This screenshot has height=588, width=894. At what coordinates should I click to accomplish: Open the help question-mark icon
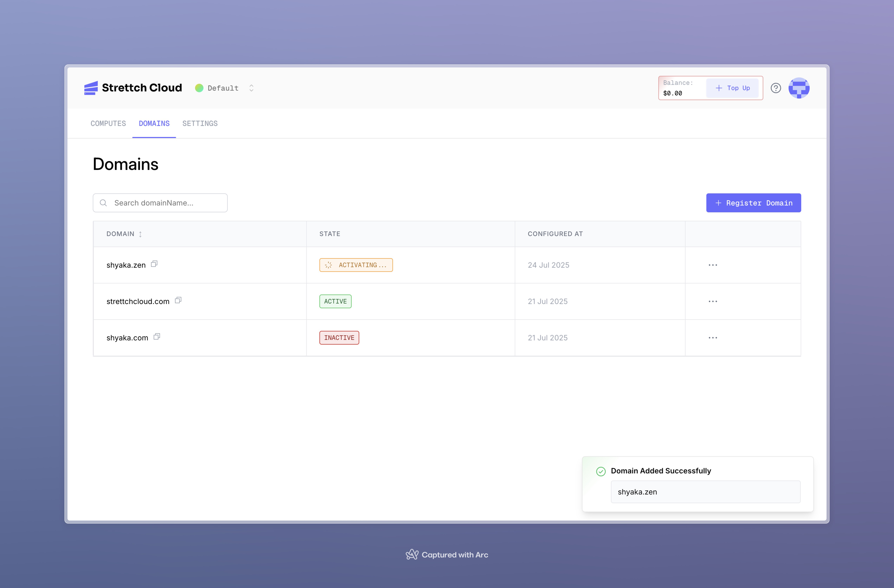776,88
